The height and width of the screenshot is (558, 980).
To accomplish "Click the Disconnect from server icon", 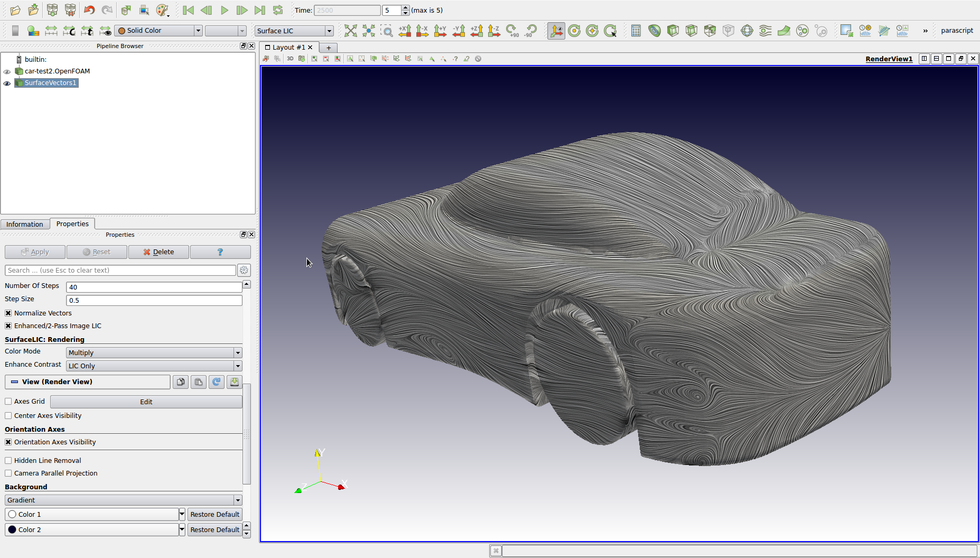I will (70, 10).
